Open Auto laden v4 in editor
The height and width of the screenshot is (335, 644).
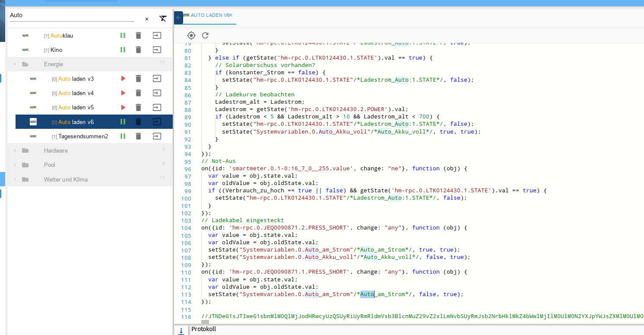[157, 93]
